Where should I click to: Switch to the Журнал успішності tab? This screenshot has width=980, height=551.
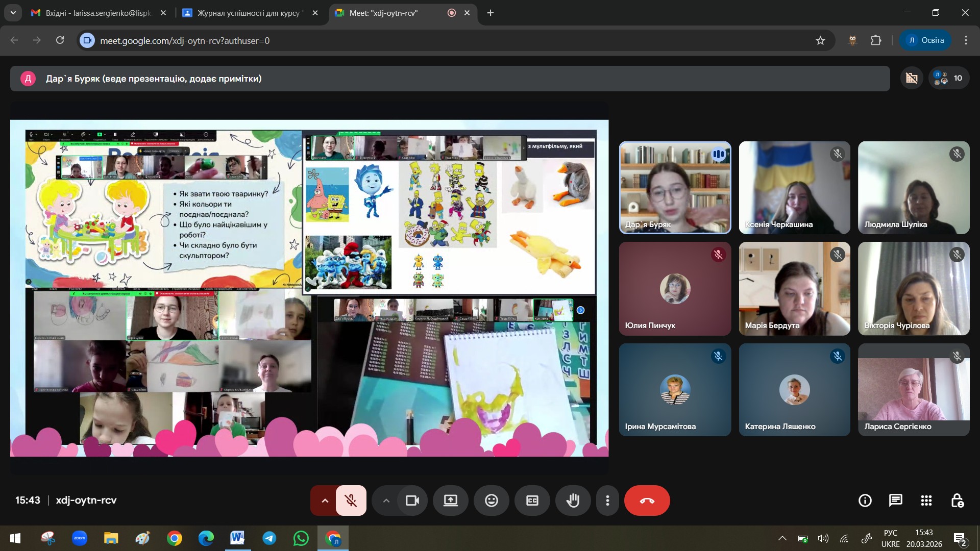tap(248, 13)
